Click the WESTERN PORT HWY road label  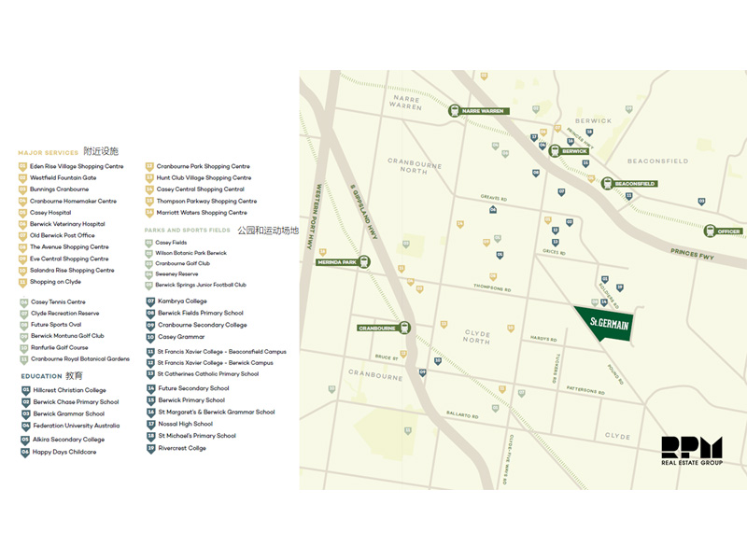314,217
